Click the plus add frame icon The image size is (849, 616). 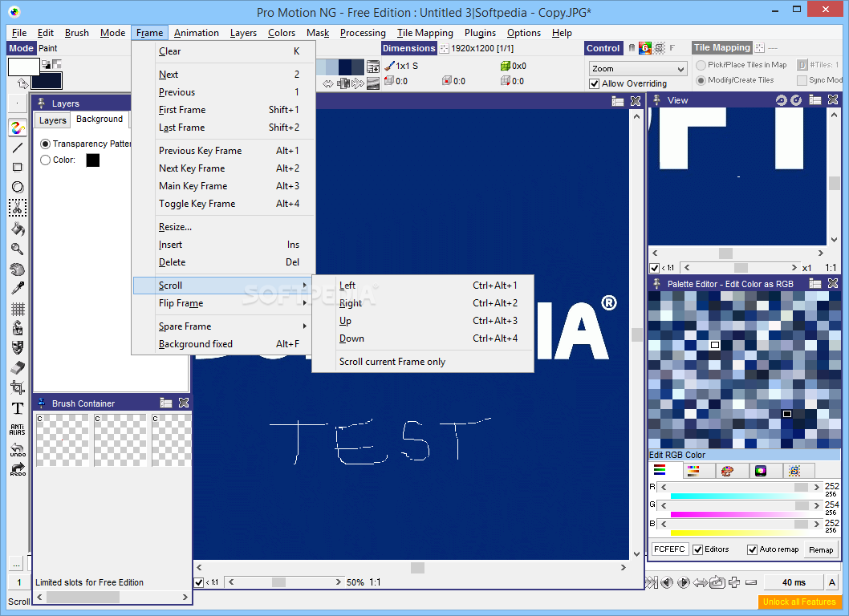(x=734, y=582)
